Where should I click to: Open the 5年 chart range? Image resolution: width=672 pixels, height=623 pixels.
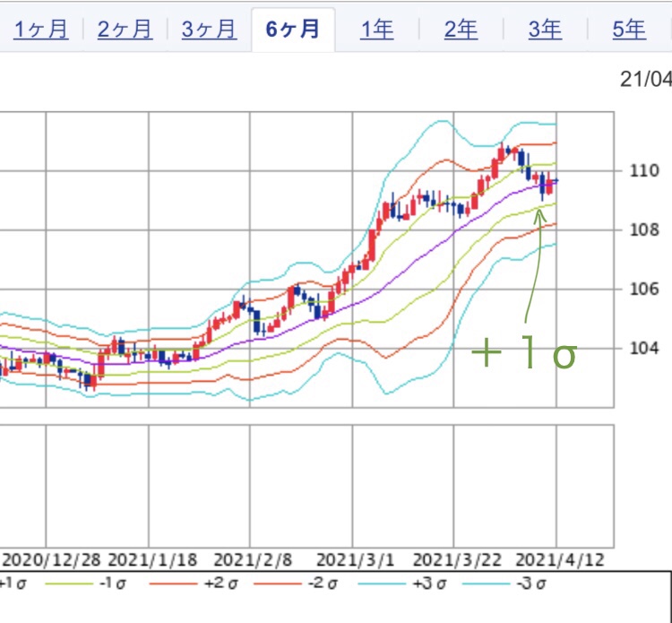point(629,30)
